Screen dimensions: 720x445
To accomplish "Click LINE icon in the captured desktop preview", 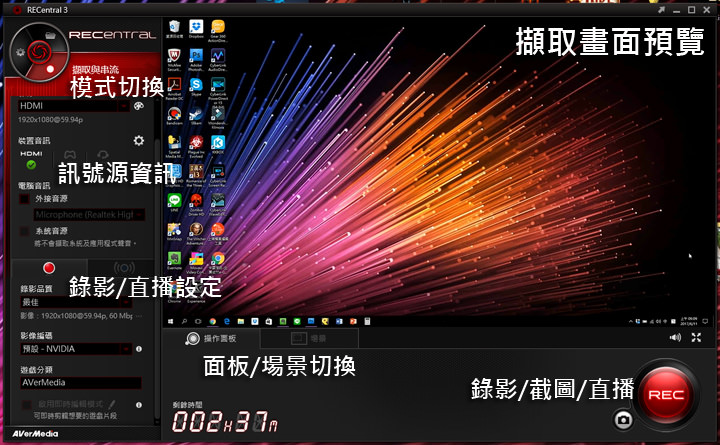I will pyautogui.click(x=174, y=202).
